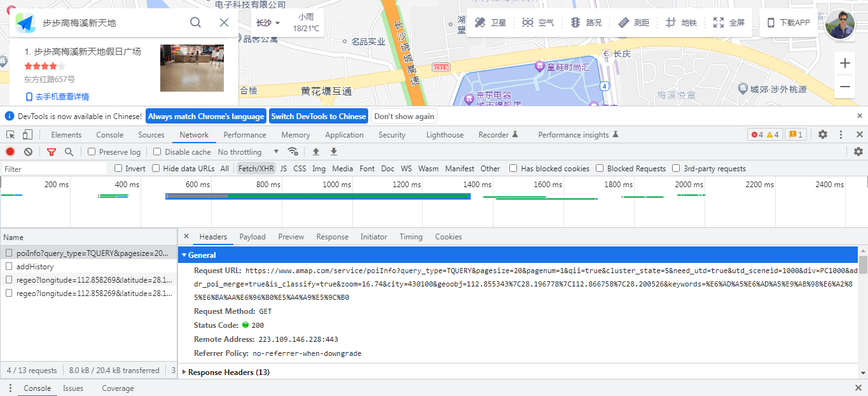The height and width of the screenshot is (396, 868).
Task: Filter requests by Fetch/XHR
Action: pyautogui.click(x=256, y=168)
